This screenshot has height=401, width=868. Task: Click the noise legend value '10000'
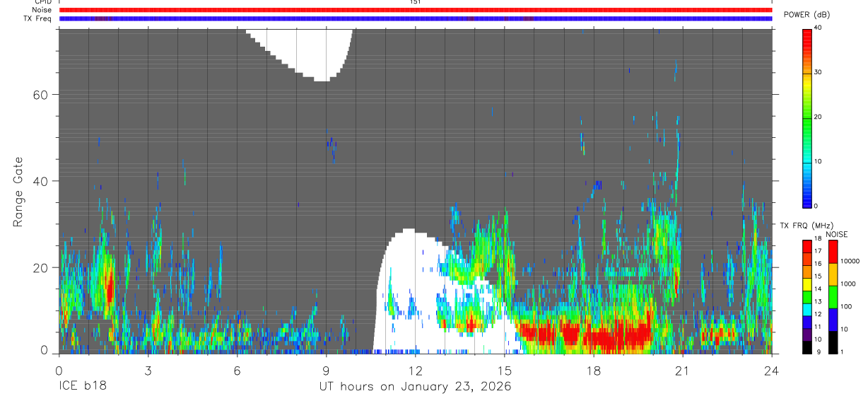[x=850, y=262]
